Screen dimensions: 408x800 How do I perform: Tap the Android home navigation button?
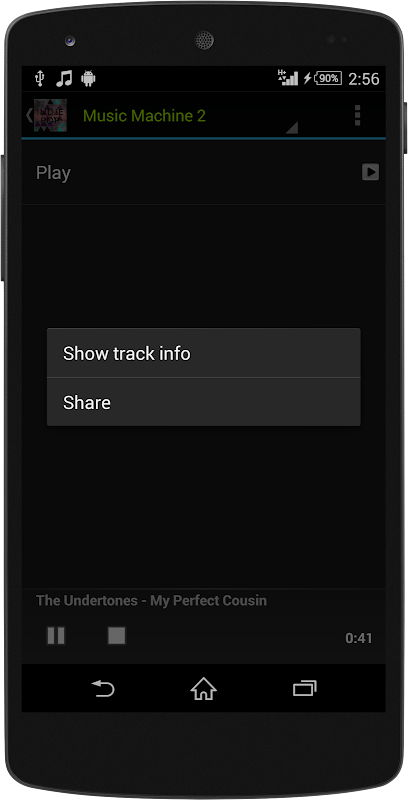pyautogui.click(x=203, y=689)
